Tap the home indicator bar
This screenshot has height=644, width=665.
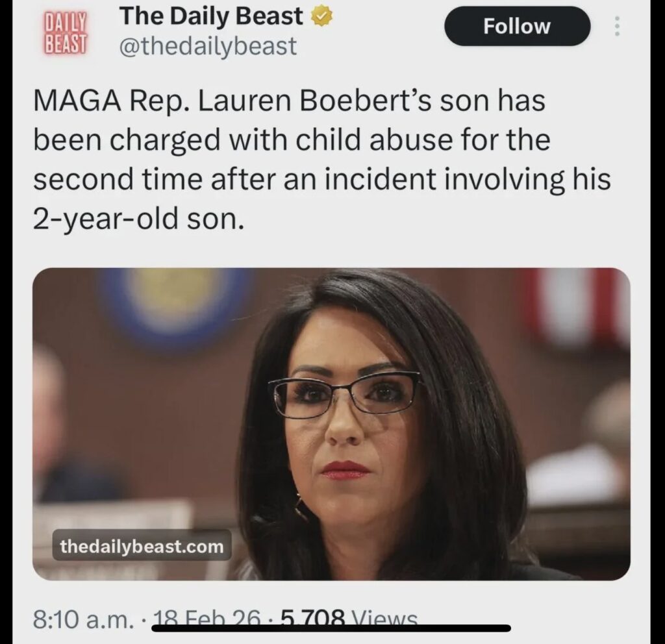332,628
